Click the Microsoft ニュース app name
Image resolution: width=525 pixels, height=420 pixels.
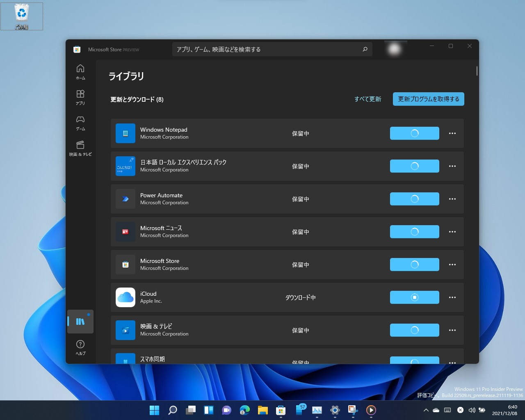(161, 228)
